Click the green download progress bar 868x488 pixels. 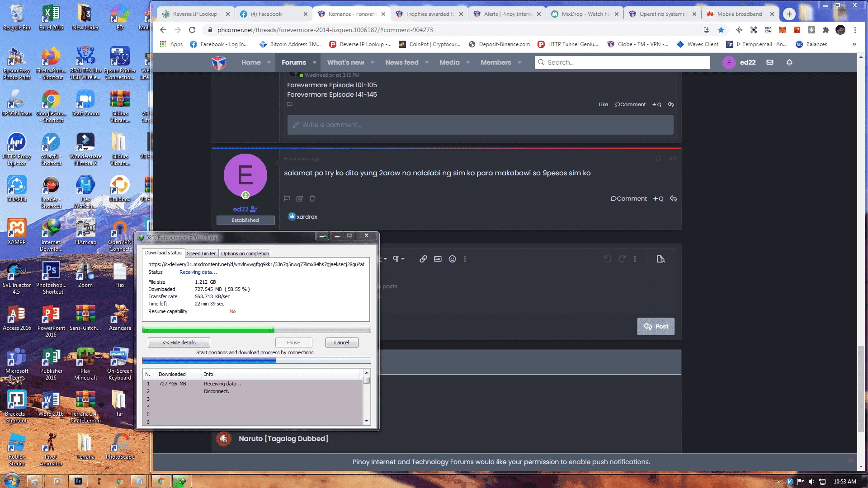point(256,330)
